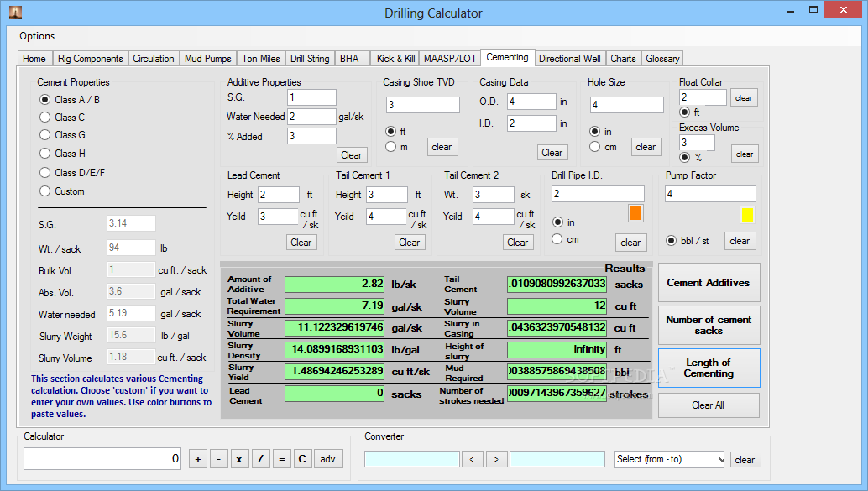Click the converter right arrow button
This screenshot has width=868, height=491.
coord(496,459)
